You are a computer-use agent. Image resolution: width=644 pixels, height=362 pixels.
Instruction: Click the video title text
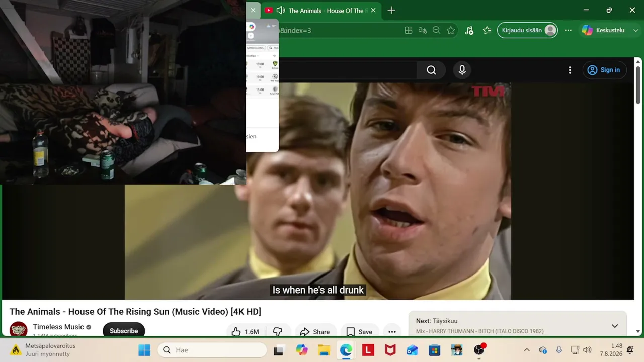pyautogui.click(x=135, y=312)
